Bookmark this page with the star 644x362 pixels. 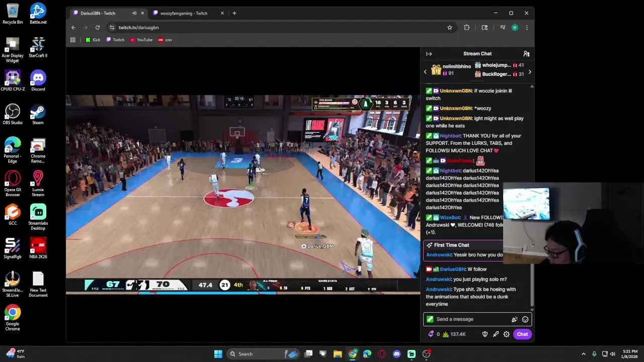(450, 28)
